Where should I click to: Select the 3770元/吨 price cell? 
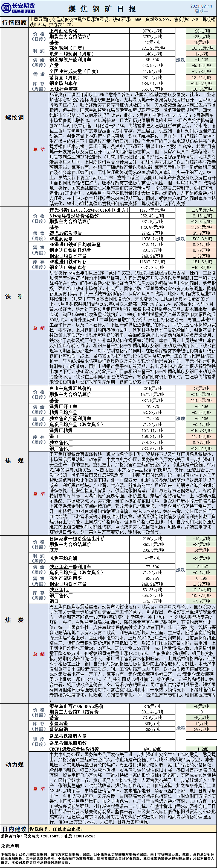[152, 31]
